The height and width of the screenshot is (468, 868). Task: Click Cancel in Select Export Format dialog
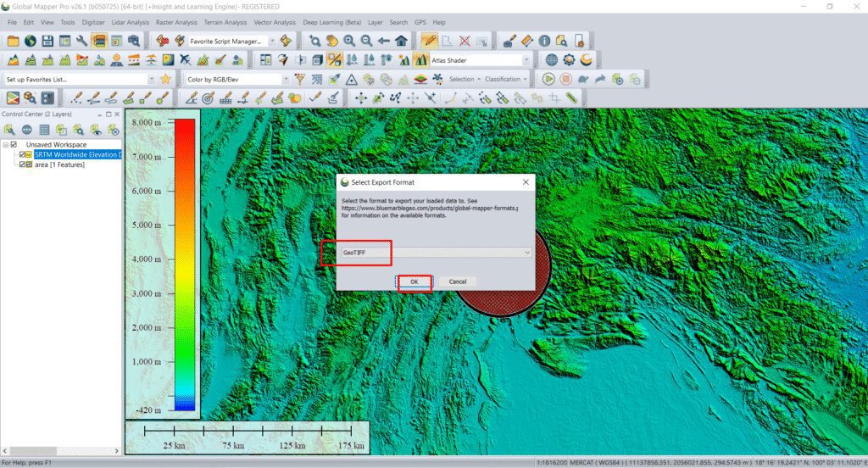click(457, 281)
